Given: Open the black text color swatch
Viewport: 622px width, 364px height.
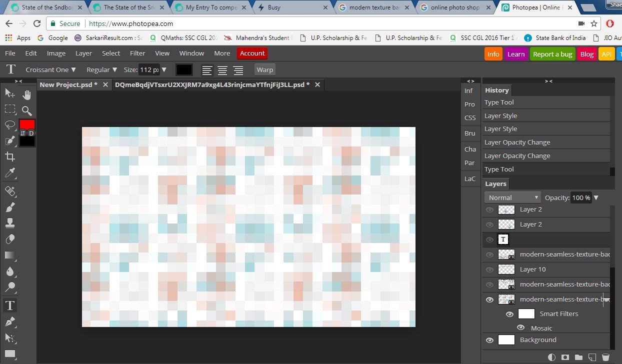Looking at the screenshot, I should (184, 70).
